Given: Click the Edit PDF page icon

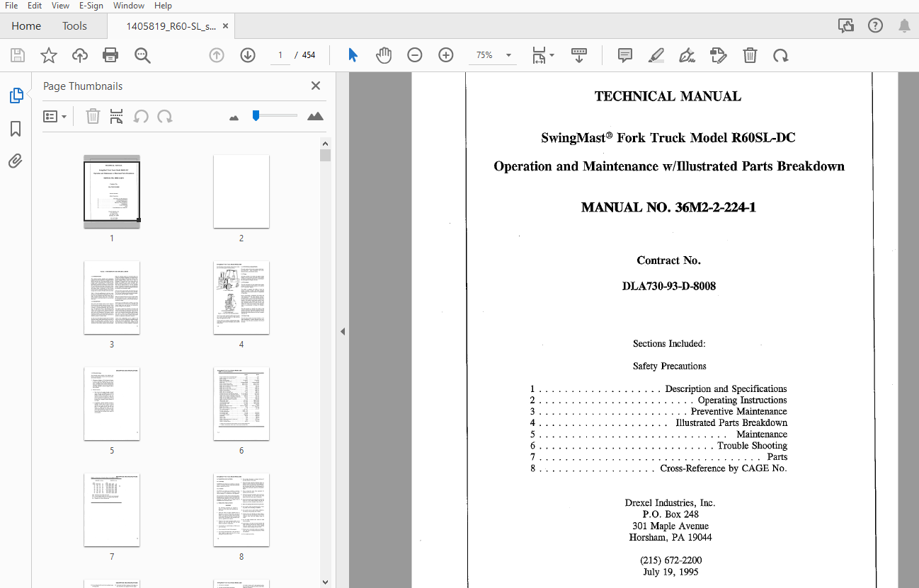Looking at the screenshot, I should pos(719,55).
